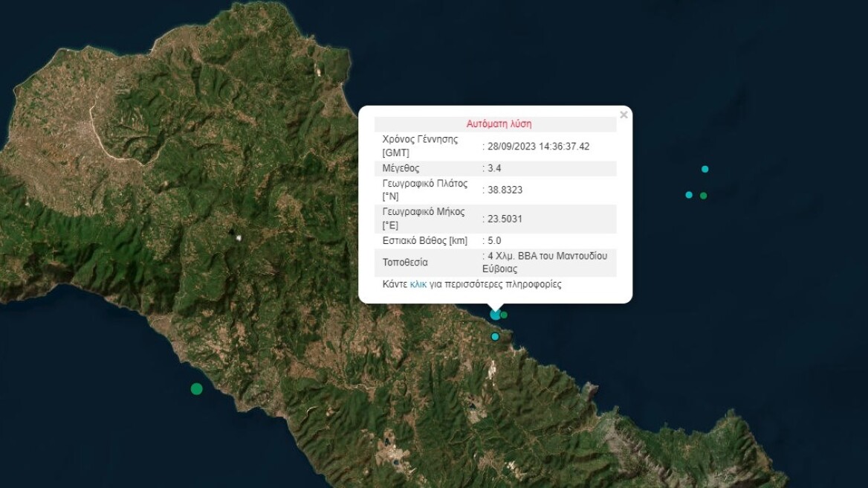Select the large cyan epicenter marker under popup
868x488 pixels.
(495, 315)
